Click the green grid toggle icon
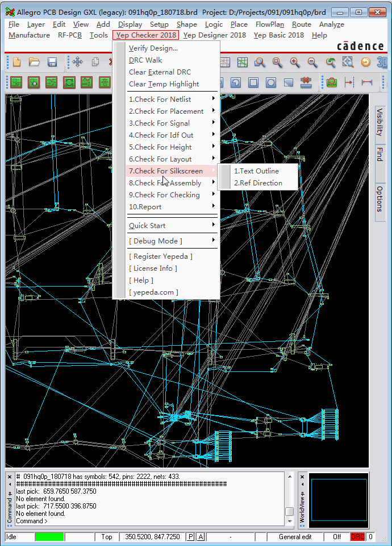392x546 pixels. pyautogui.click(x=243, y=63)
